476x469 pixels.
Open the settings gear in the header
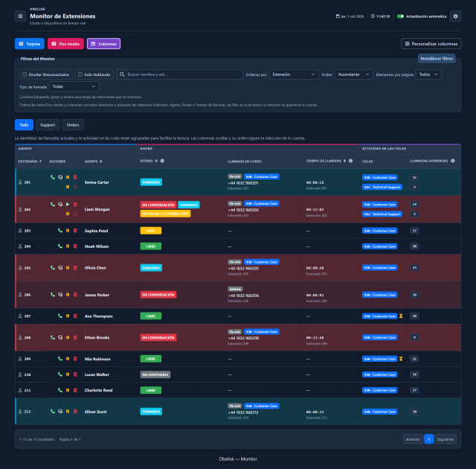[x=455, y=16]
